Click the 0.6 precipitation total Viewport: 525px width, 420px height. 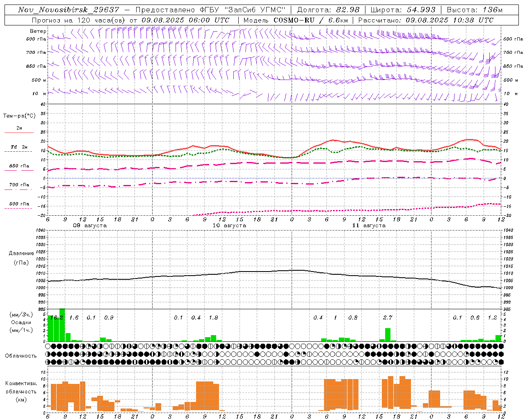coord(475,318)
